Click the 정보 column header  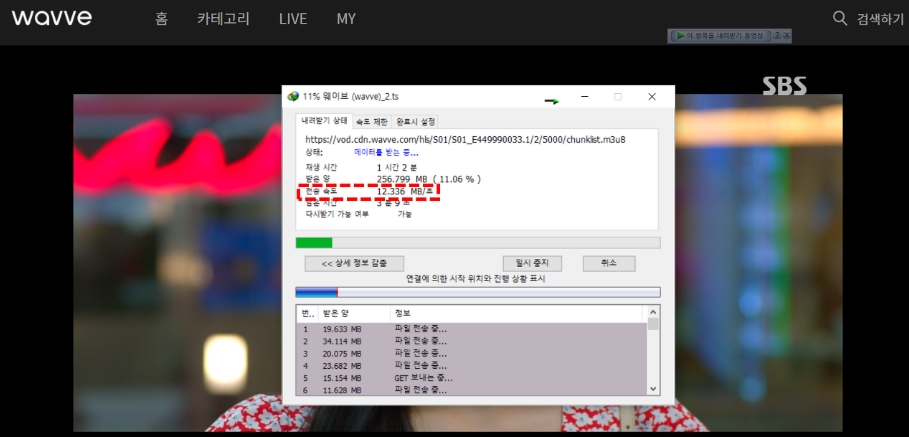click(x=517, y=314)
